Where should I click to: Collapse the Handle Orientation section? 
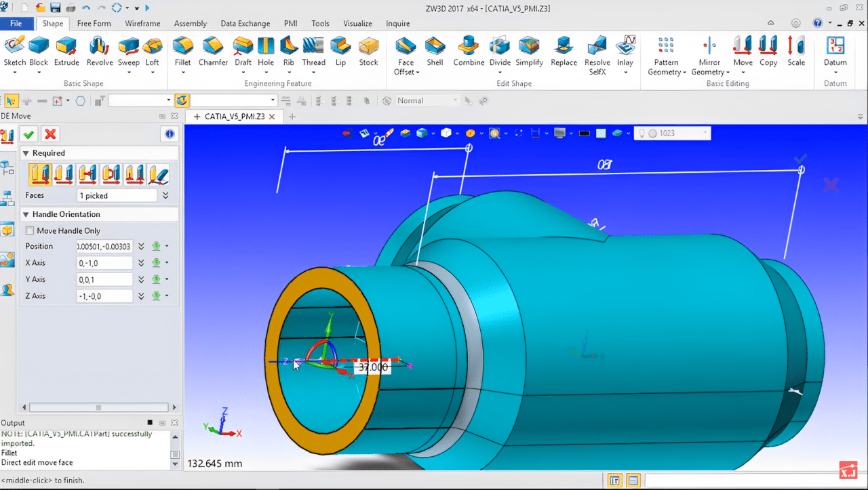[x=26, y=214]
